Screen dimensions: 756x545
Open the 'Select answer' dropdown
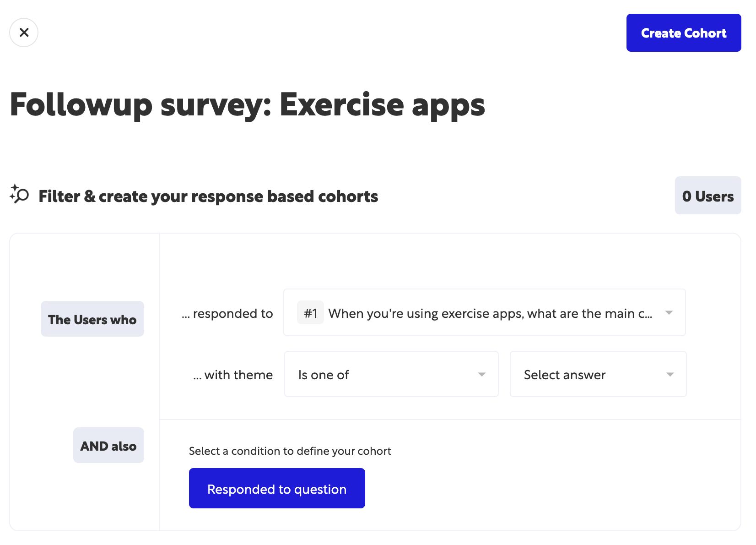[x=590, y=374]
